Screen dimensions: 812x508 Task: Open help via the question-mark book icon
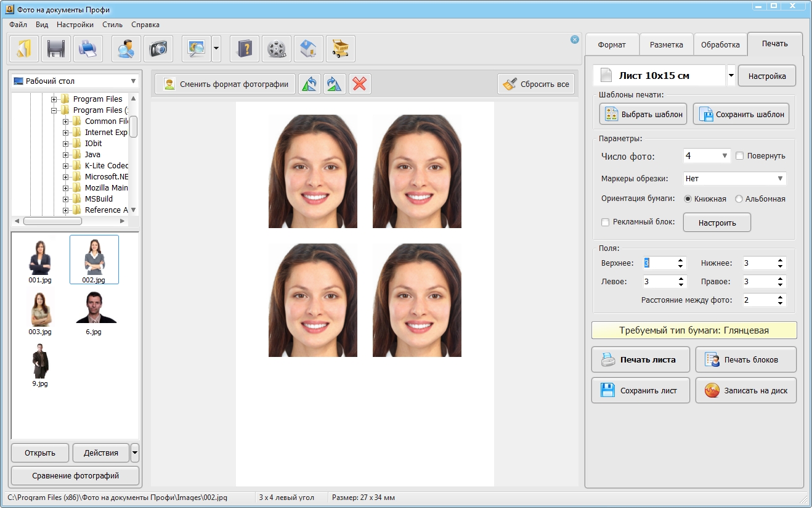[x=245, y=49]
